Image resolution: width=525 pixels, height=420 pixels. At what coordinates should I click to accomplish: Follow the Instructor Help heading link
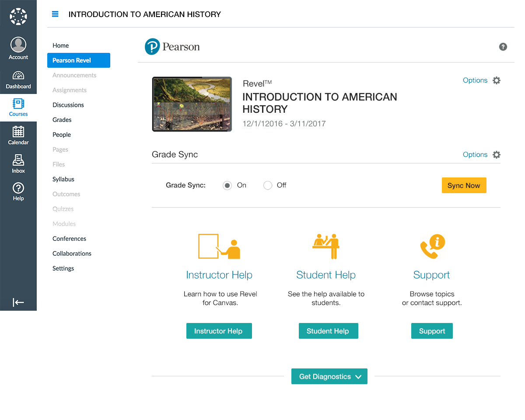219,275
